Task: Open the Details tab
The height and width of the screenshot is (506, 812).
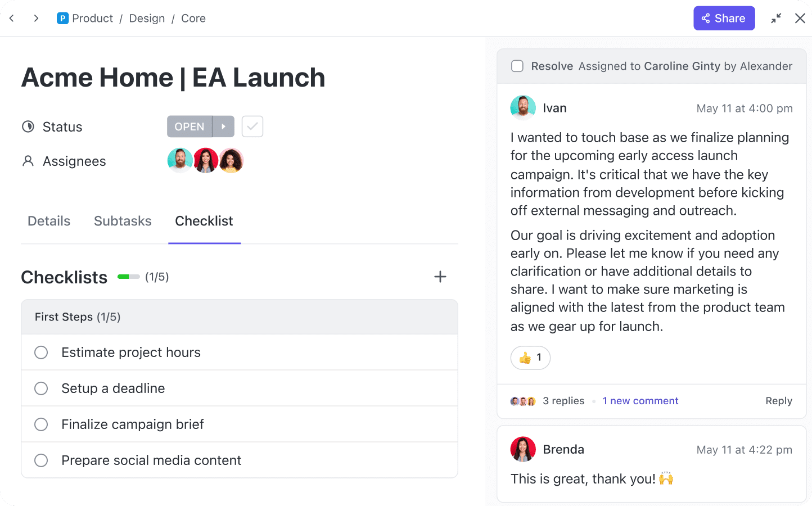Action: point(48,221)
